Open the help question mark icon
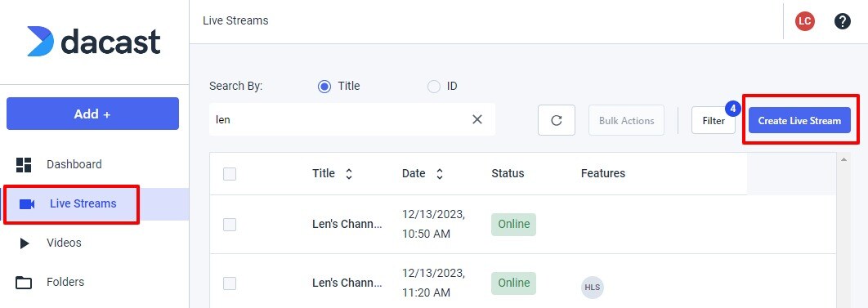 point(842,21)
